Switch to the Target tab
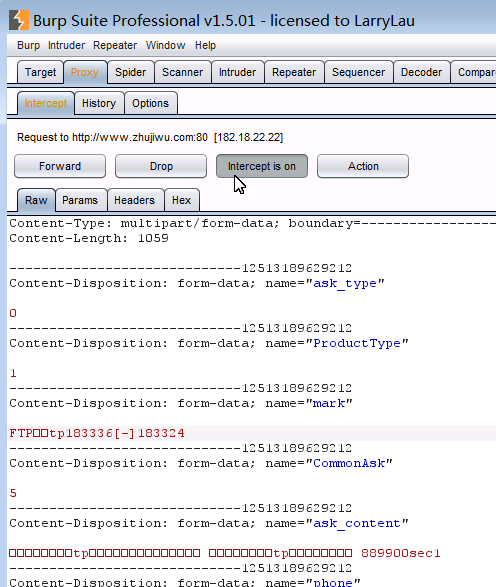496x587 pixels. pyautogui.click(x=40, y=72)
